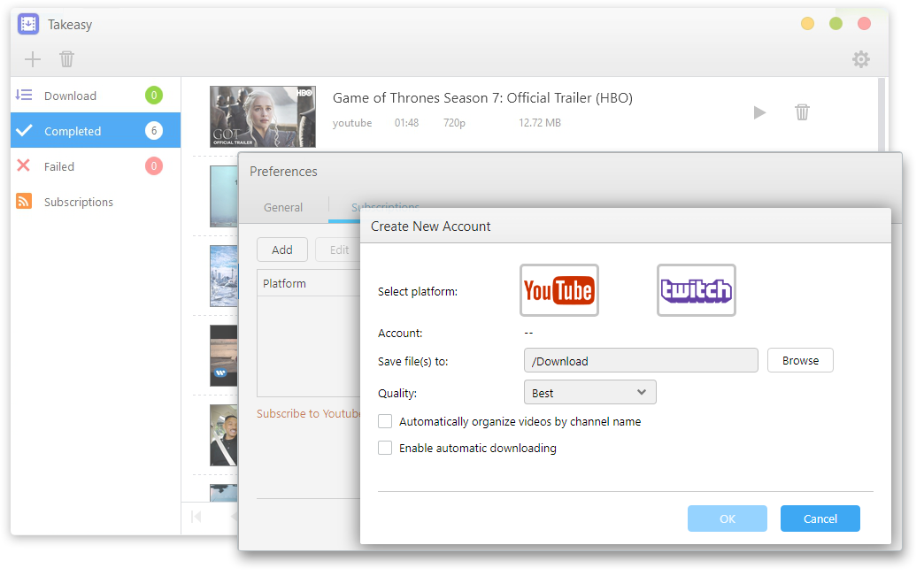924x576 pixels.
Task: Click the green maximize window button
Action: click(x=835, y=24)
